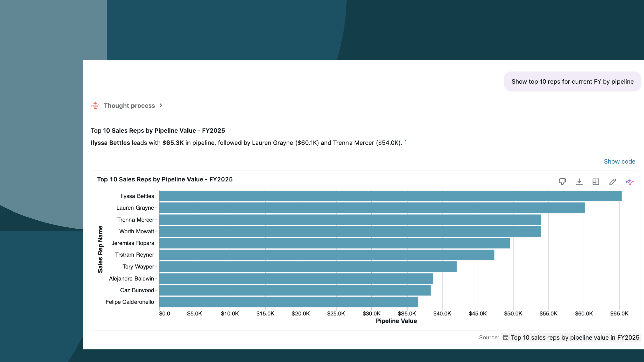Click bold '$65.3K' in summary text
644x362 pixels.
click(x=173, y=143)
